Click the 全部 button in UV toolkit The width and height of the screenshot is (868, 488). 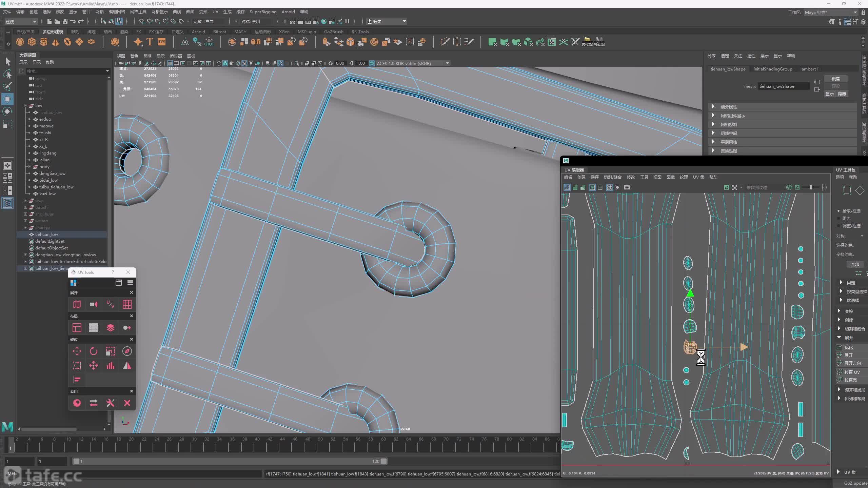(x=855, y=264)
